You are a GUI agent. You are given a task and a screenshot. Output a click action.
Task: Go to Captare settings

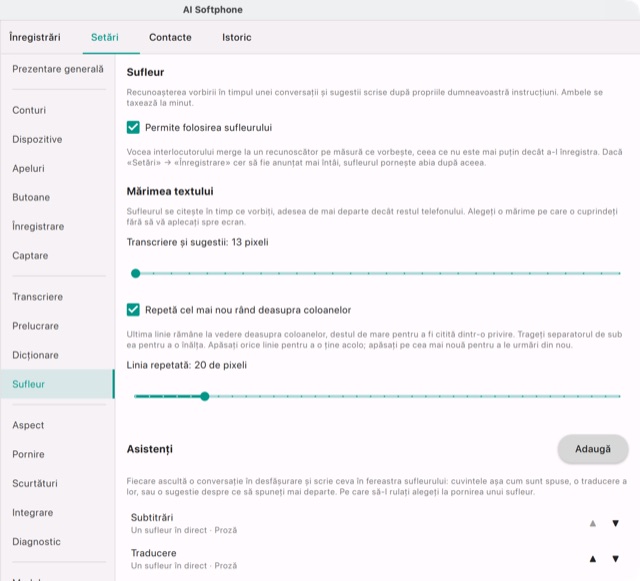(58, 256)
